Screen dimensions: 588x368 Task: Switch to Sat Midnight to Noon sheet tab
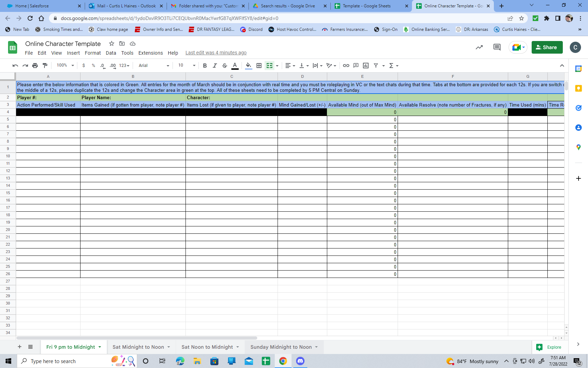tap(141, 347)
